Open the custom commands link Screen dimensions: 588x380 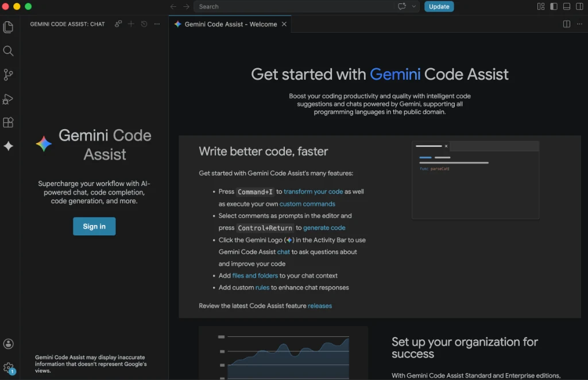(307, 204)
